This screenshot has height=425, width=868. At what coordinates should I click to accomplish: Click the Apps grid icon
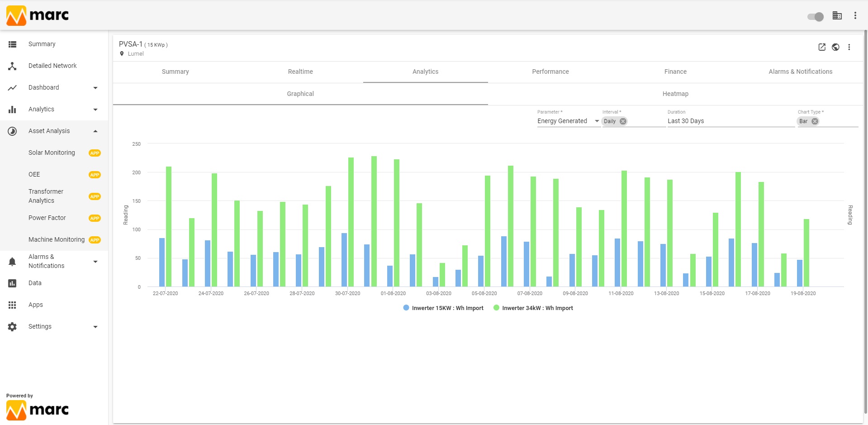point(13,305)
